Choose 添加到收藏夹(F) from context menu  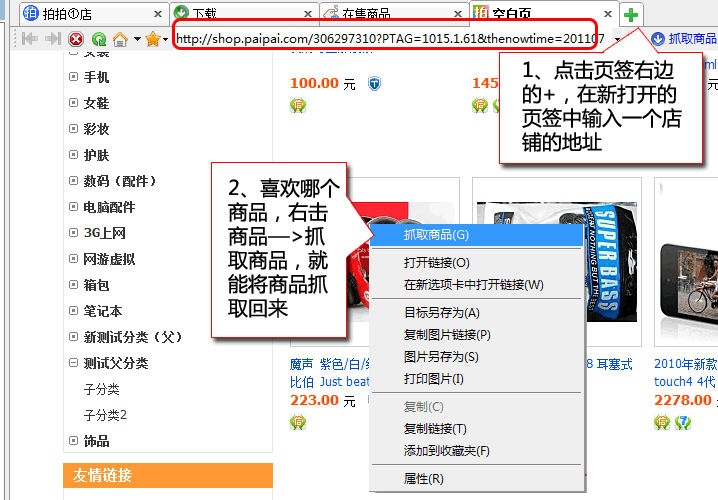pyautogui.click(x=477, y=451)
